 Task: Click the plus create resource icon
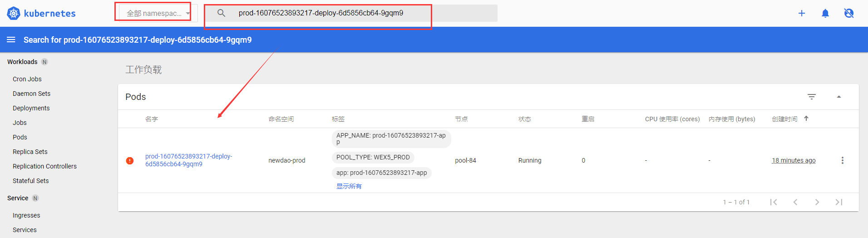802,13
